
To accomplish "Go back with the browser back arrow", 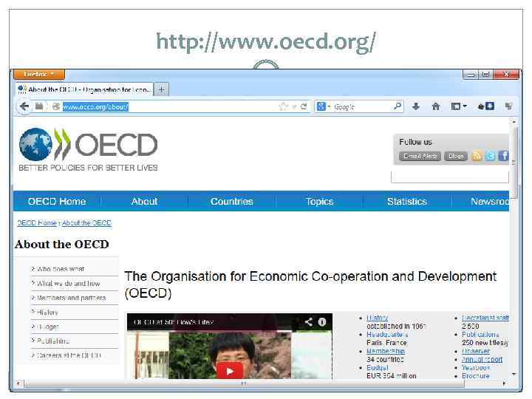I will tap(24, 106).
